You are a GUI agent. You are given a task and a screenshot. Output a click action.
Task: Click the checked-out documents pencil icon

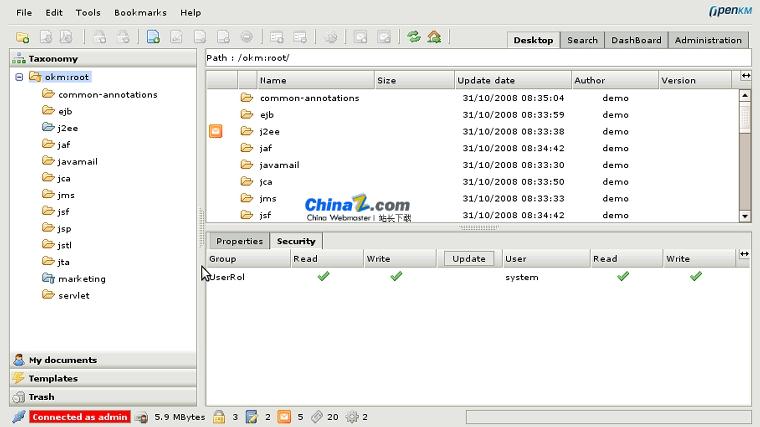click(252, 417)
